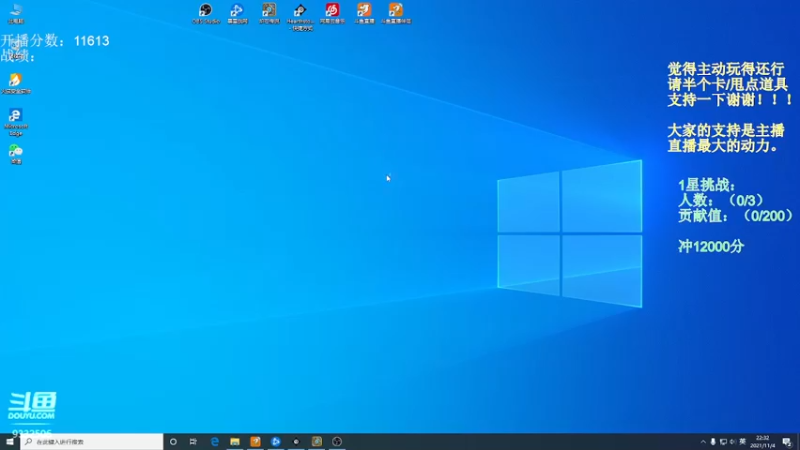Open the clock showing 22:32

[x=763, y=442]
